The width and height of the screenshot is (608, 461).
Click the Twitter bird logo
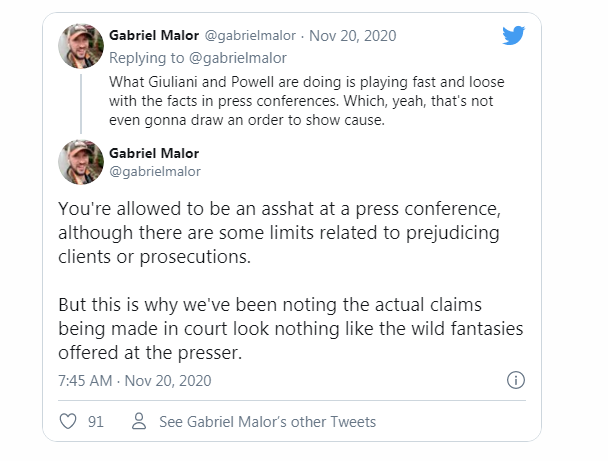pos(513,35)
